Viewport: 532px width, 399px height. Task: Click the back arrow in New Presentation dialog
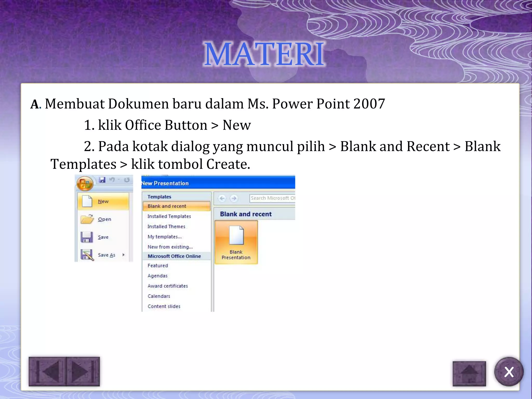222,198
